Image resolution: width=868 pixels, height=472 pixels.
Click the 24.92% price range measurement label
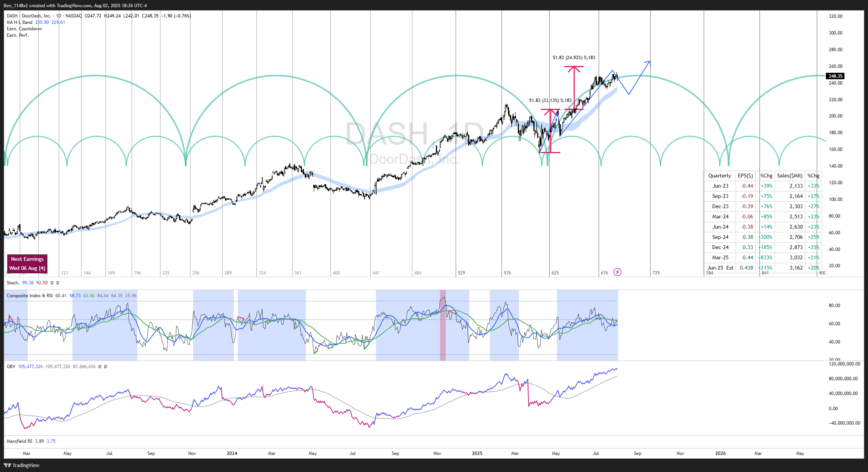pos(574,58)
